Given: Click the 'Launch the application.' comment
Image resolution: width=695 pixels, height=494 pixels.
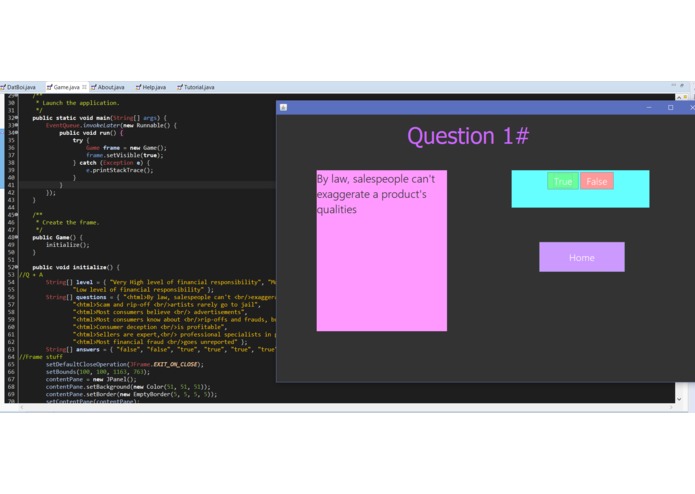Looking at the screenshot, I should 81,103.
